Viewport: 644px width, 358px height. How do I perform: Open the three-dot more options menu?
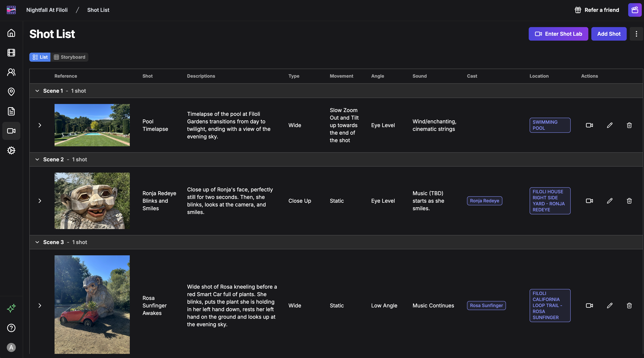(x=636, y=34)
